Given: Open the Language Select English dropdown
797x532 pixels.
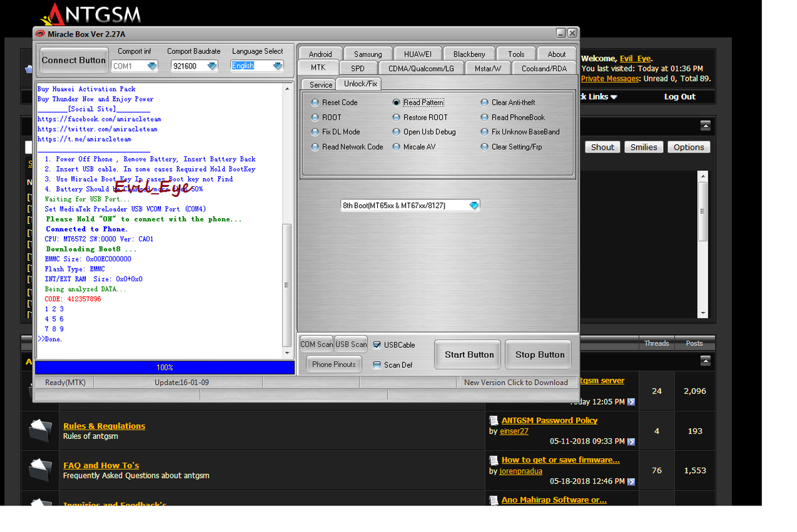Looking at the screenshot, I should (x=277, y=66).
